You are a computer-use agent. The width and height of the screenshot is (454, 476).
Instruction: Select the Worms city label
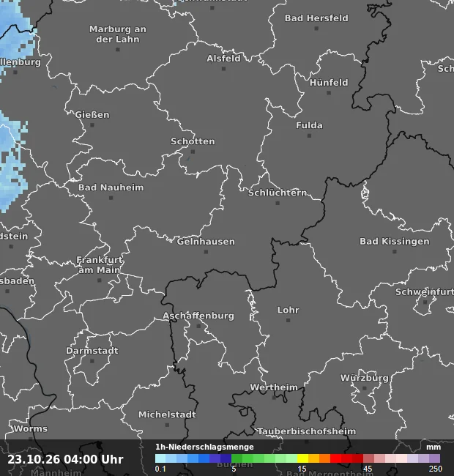(x=30, y=428)
